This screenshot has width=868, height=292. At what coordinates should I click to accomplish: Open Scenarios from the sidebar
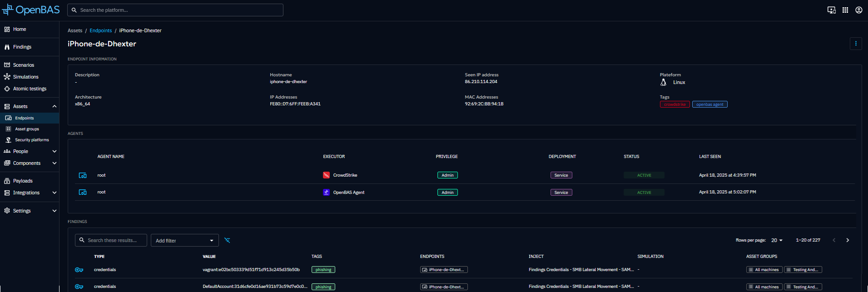point(24,65)
